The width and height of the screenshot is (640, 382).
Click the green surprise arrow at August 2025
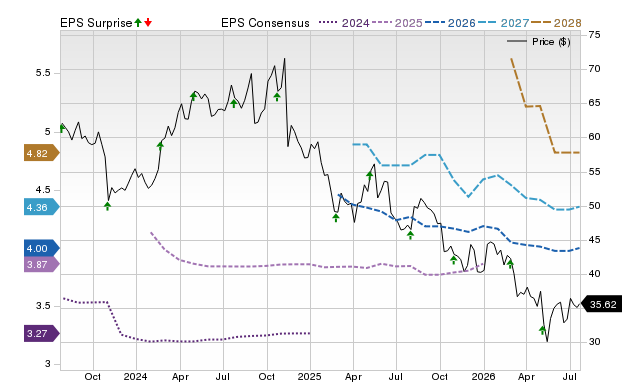411,235
